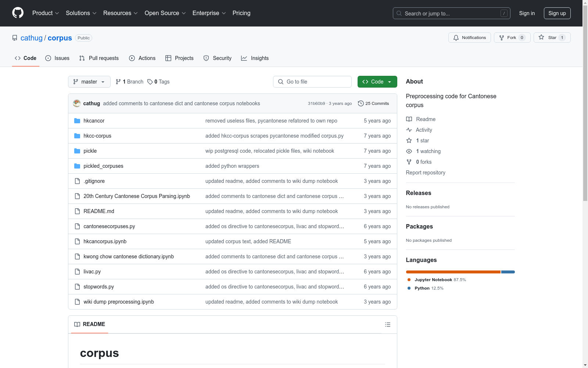588x368 pixels.
Task: Open commit hash 31b60b9
Action: pos(316,103)
